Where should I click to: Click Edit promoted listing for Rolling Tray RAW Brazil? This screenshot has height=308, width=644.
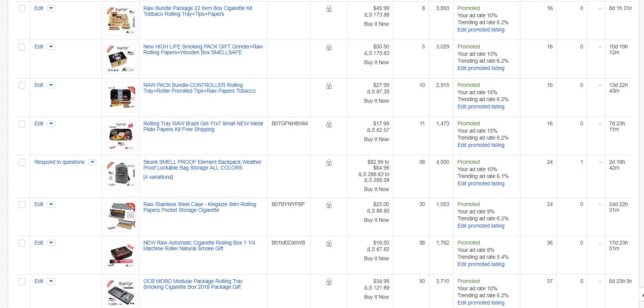pos(481,145)
